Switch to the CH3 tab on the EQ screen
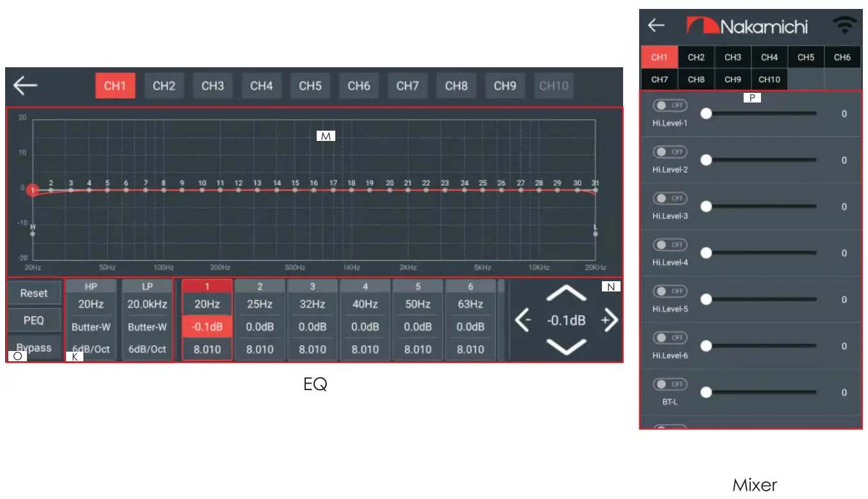868x499 pixels. 212,85
